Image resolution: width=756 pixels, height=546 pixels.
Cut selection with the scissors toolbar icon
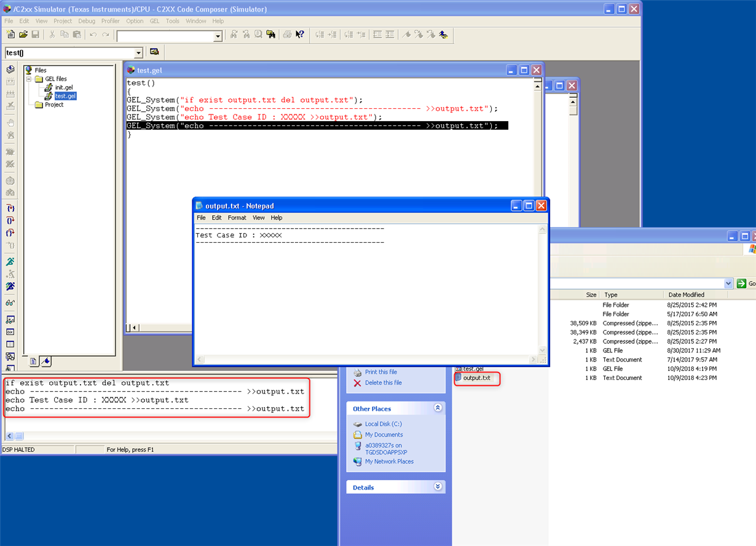click(x=52, y=34)
